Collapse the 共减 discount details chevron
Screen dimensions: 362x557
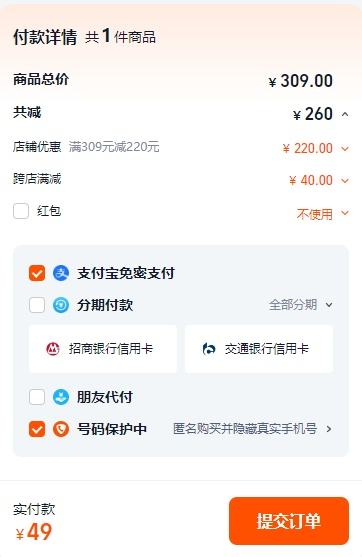[345, 114]
